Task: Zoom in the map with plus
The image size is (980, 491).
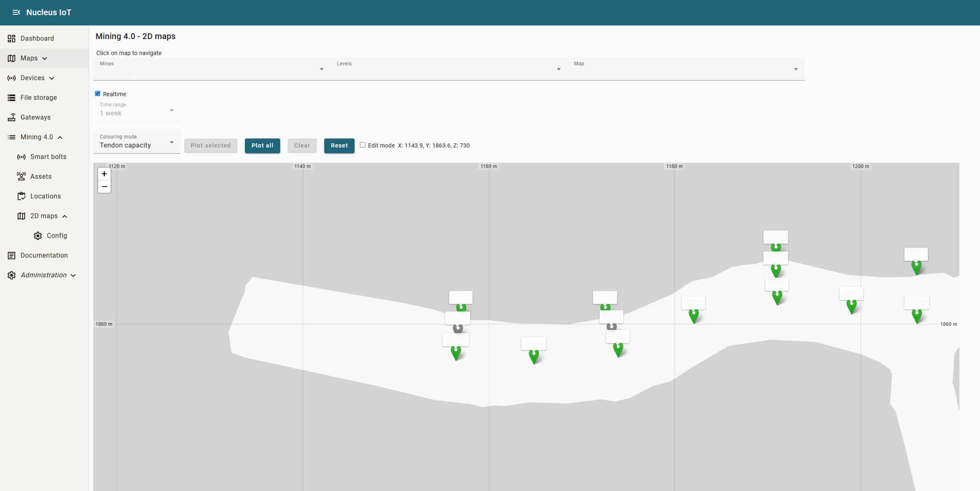Action: 104,174
